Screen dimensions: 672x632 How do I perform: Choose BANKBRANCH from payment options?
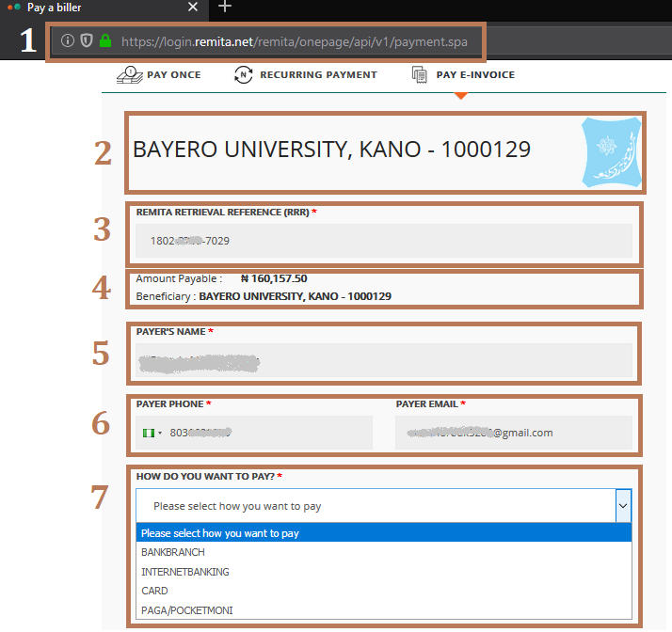pyautogui.click(x=173, y=552)
